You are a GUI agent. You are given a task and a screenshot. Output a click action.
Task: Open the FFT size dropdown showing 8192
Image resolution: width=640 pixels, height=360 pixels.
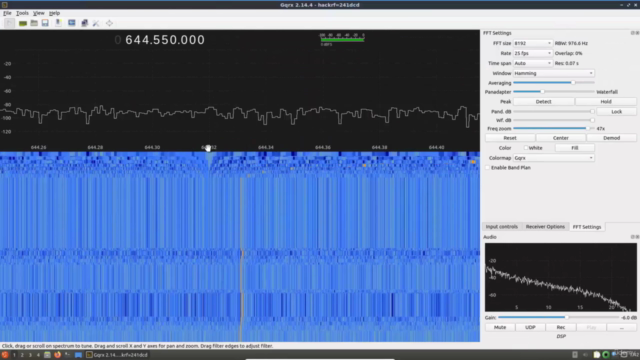click(x=532, y=43)
